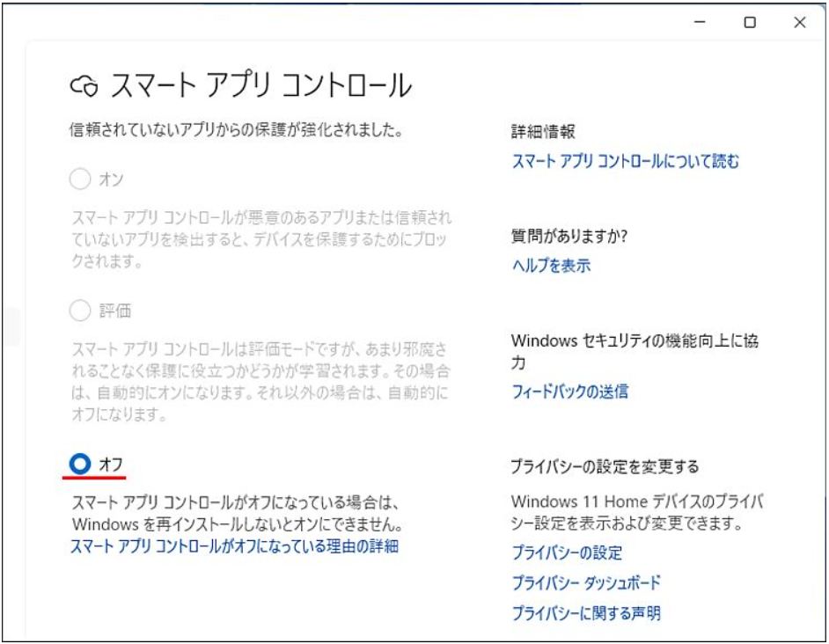The height and width of the screenshot is (644, 829).
Task: Click the ヘルプを表示 link
Action: pos(551,265)
